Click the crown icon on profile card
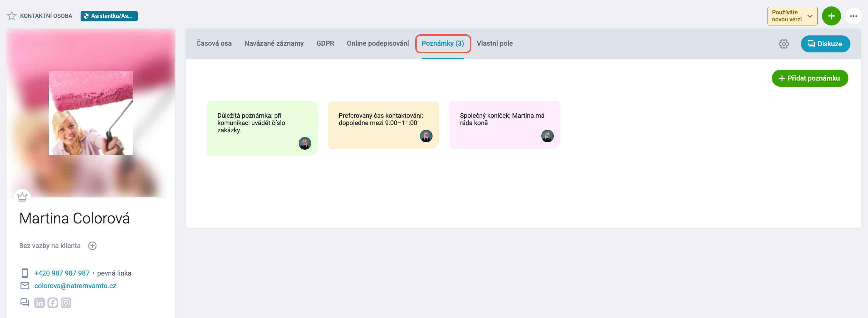 [22, 197]
